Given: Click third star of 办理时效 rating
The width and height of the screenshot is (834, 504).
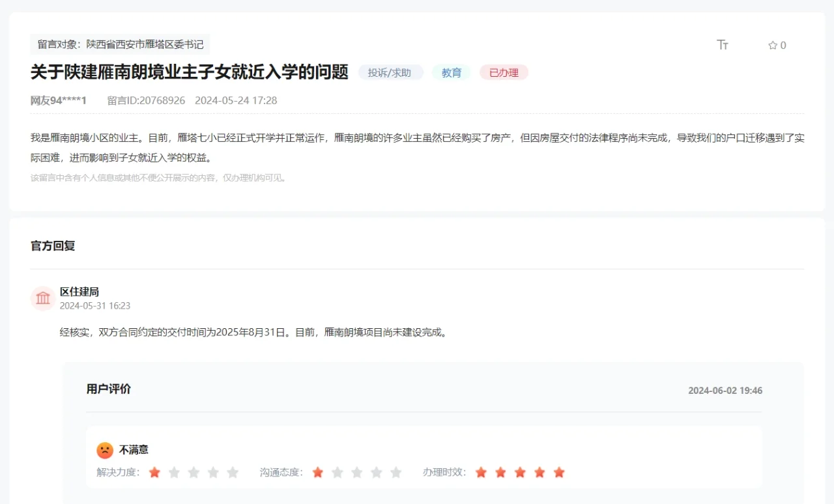Looking at the screenshot, I should pos(520,472).
